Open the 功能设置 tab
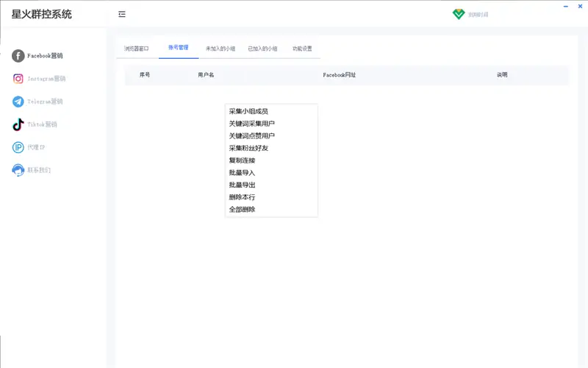This screenshot has width=588, height=368. [x=302, y=49]
